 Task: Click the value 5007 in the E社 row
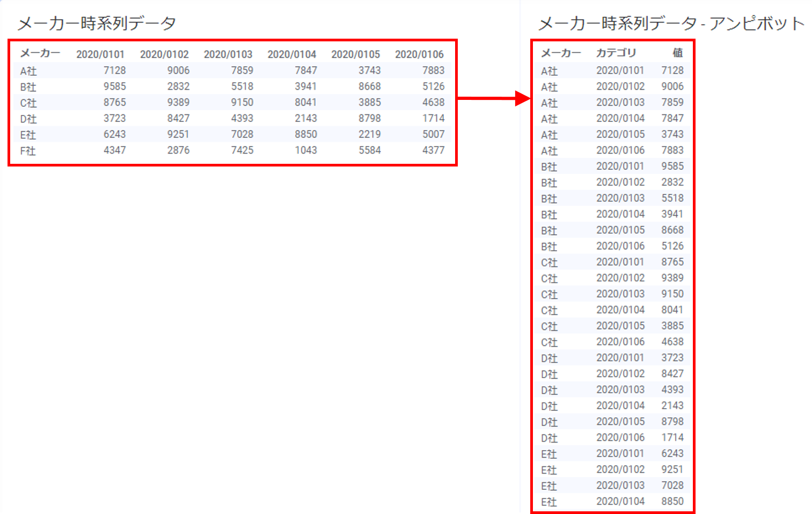point(433,134)
